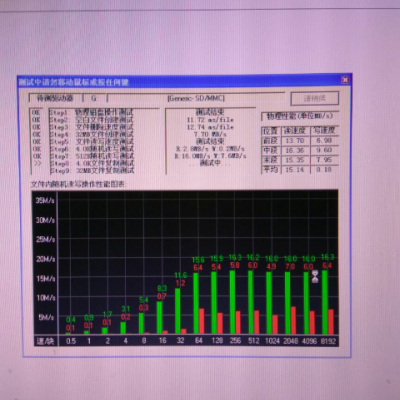This screenshot has height=400, width=400.
Task: Click the 1024 block size label
Action: tap(272, 341)
